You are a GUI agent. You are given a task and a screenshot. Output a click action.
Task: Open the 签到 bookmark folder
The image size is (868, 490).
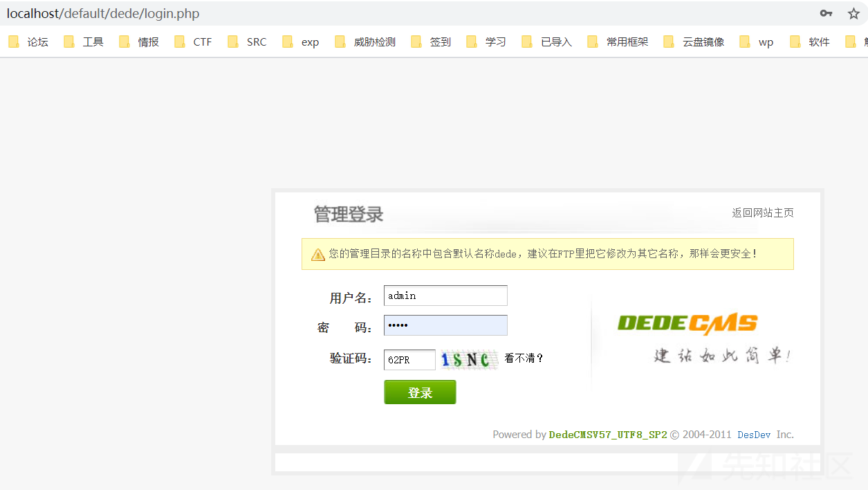pos(431,42)
